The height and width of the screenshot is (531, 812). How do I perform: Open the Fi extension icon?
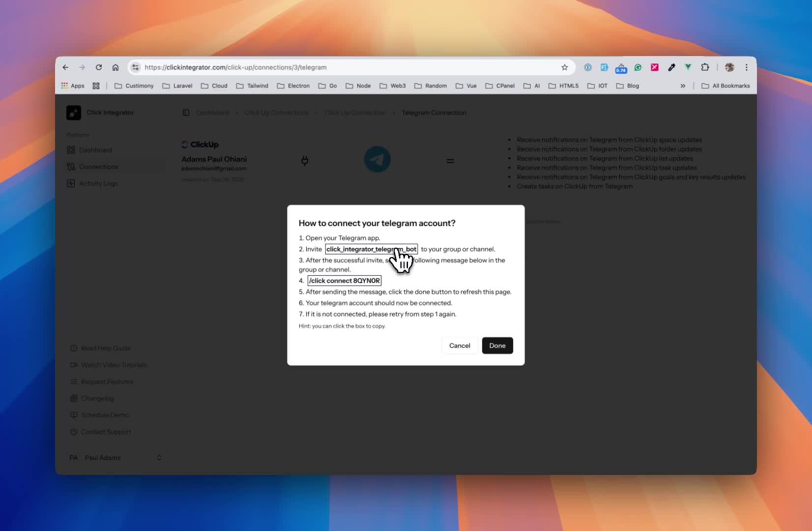pos(604,67)
